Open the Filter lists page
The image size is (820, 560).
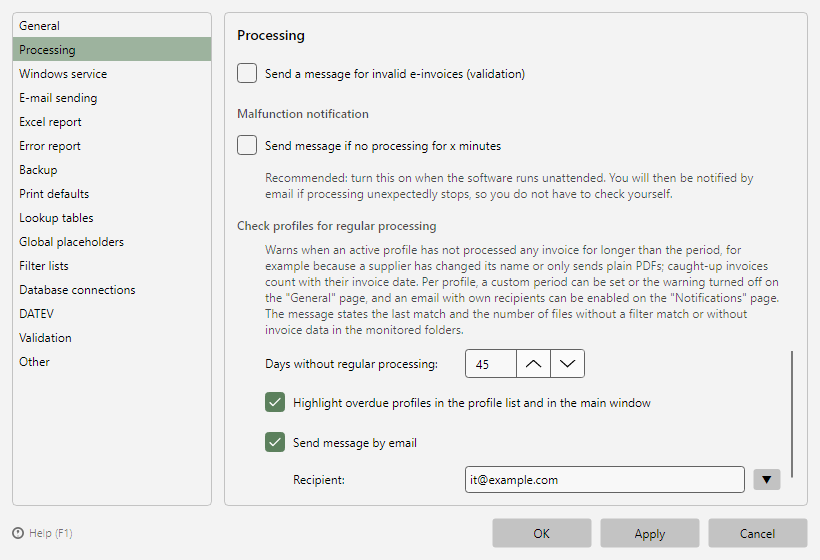tap(112, 266)
